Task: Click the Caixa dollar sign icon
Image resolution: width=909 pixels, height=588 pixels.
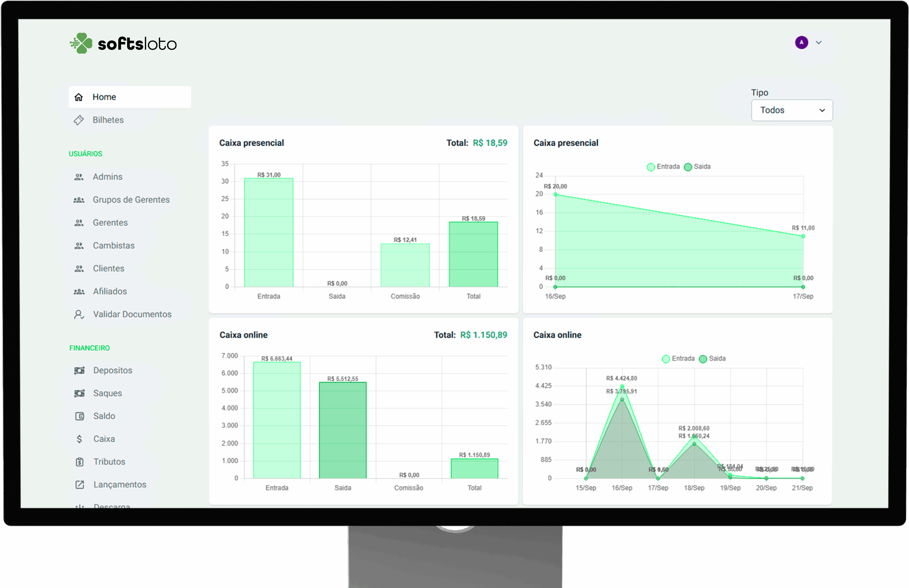Action: pyautogui.click(x=80, y=439)
